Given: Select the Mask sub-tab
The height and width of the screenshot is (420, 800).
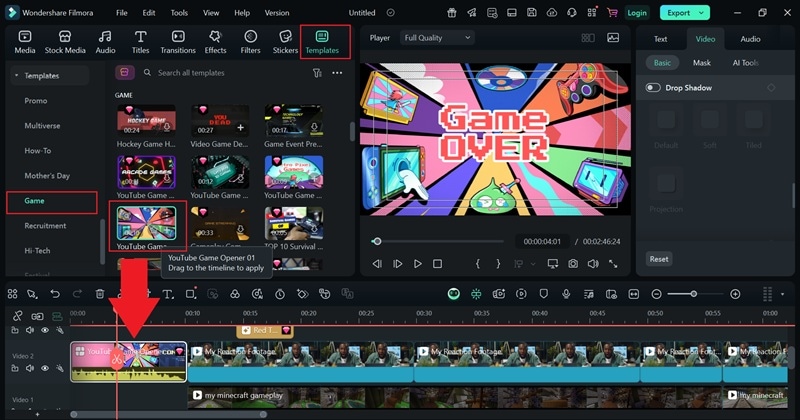Looking at the screenshot, I should click(x=702, y=63).
